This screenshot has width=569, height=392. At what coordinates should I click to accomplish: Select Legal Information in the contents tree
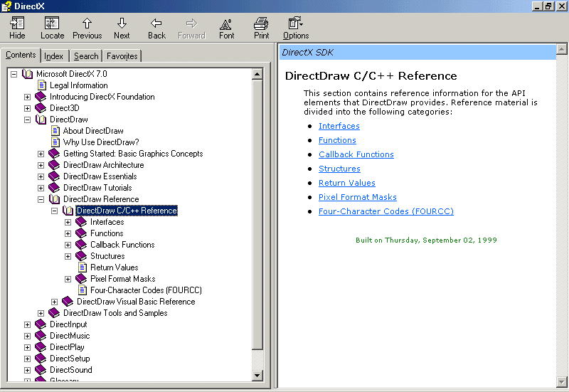pyautogui.click(x=78, y=85)
